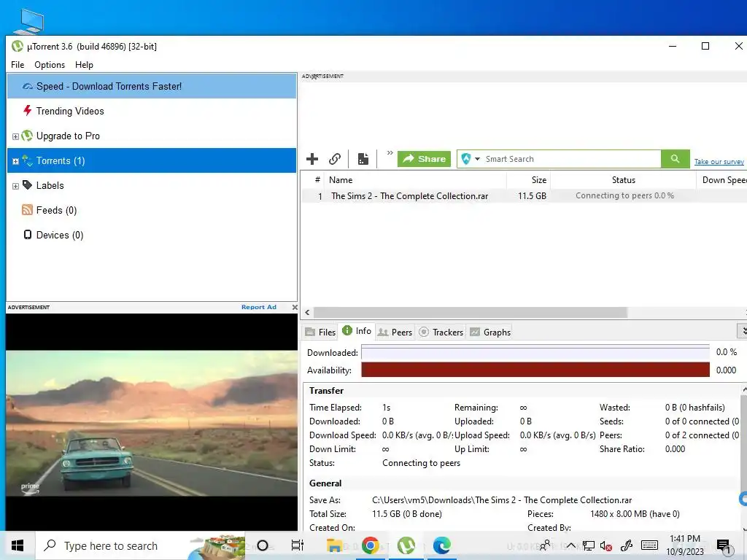Open the Take our survey link
The height and width of the screenshot is (560, 747).
point(719,162)
